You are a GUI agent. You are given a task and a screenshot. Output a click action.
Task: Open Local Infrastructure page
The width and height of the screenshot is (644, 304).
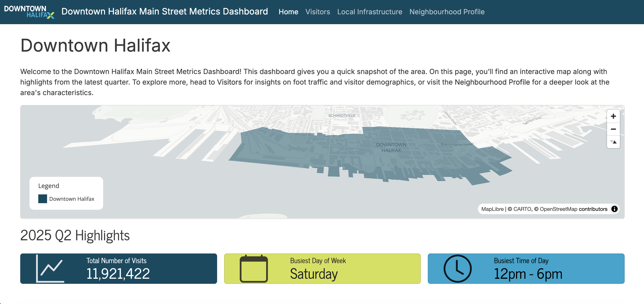point(370,12)
